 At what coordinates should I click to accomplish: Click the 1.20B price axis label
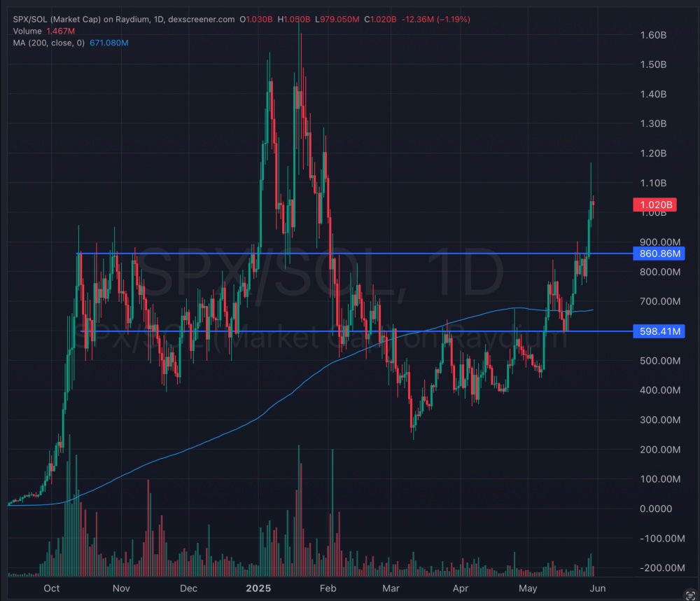tap(653, 153)
